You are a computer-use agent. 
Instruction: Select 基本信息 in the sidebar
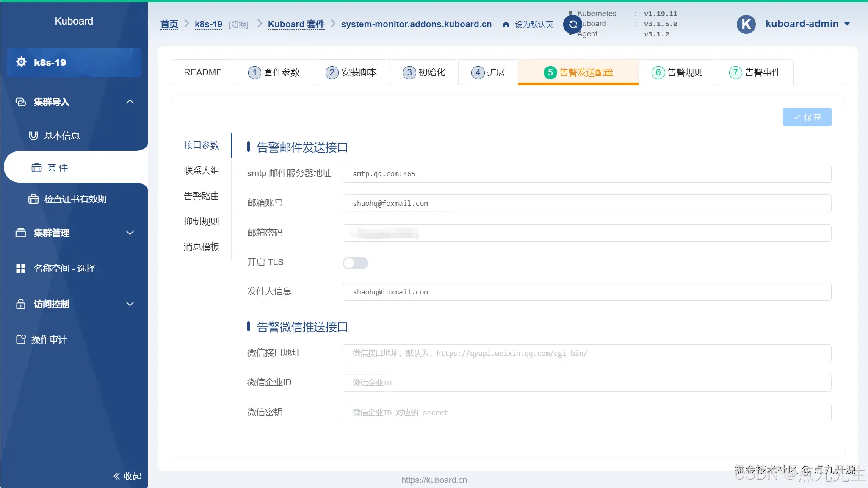point(62,135)
